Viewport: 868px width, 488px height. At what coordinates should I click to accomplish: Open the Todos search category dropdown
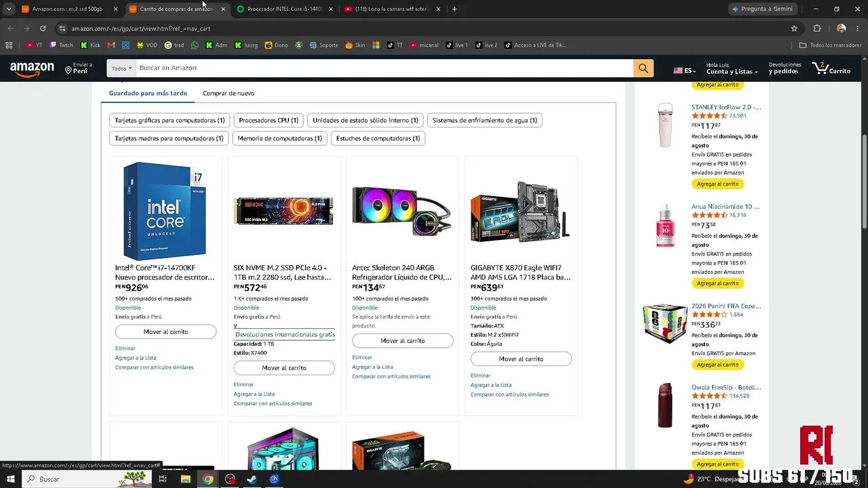121,68
